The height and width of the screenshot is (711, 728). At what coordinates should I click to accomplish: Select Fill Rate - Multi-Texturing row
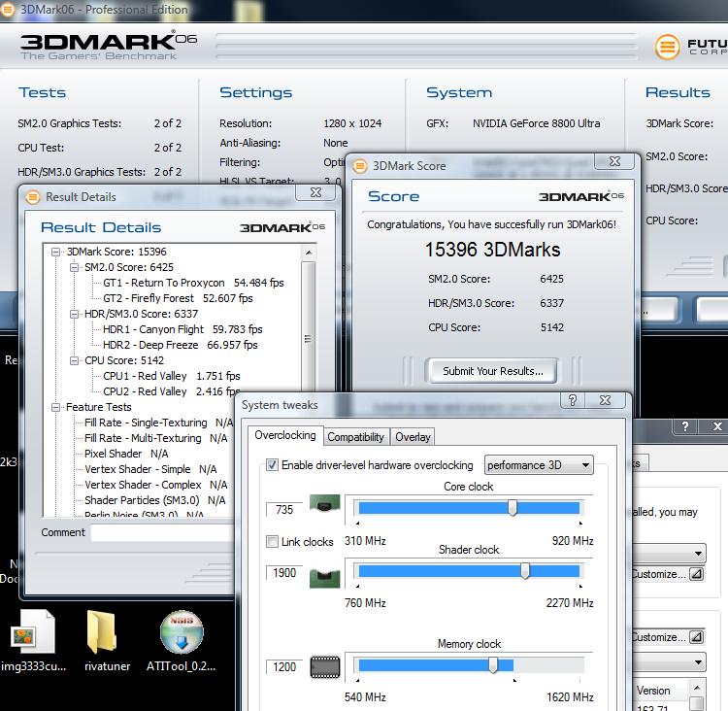pos(156,438)
